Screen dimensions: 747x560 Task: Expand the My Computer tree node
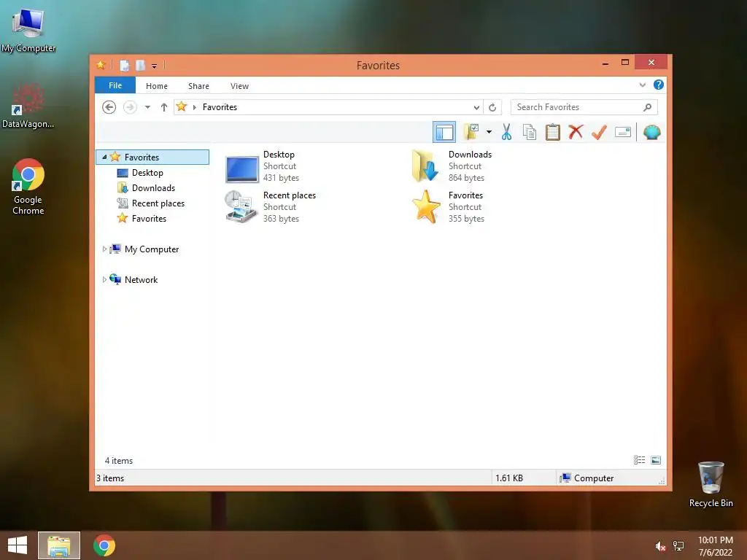104,249
